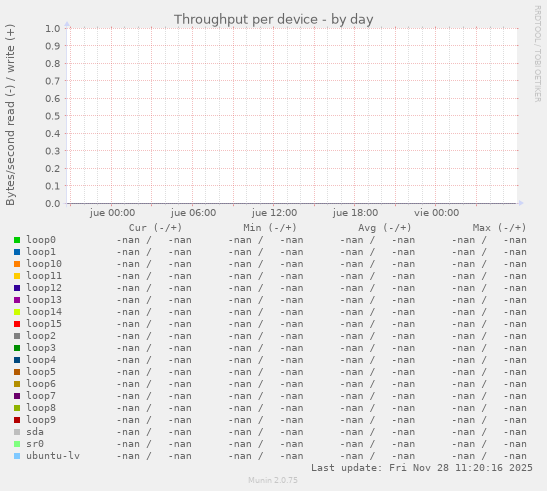547x491 pixels.
Task: Click the red loop15 legend swatch
Action: coord(17,324)
